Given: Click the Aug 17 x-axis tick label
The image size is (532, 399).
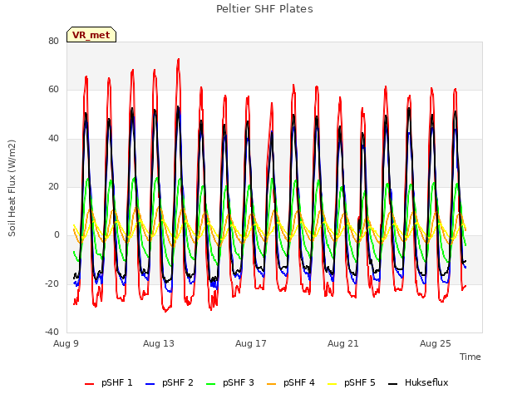Looking at the screenshot, I should pyautogui.click(x=251, y=343).
